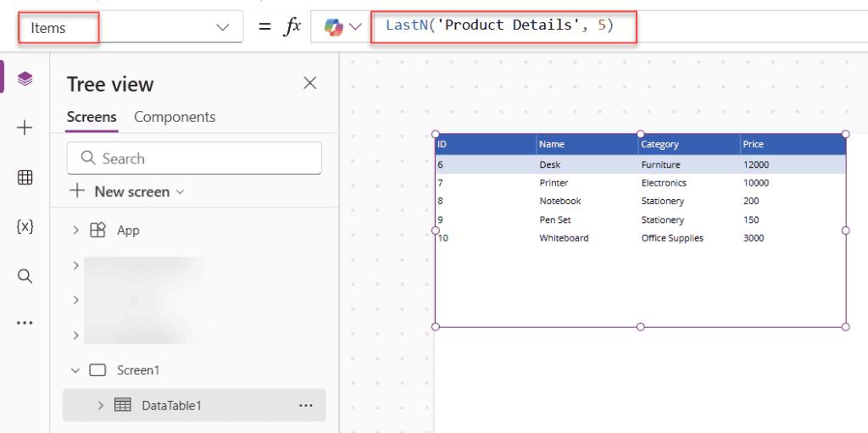The width and height of the screenshot is (868, 433).
Task: Click the Furniture category cell
Action: 661,164
